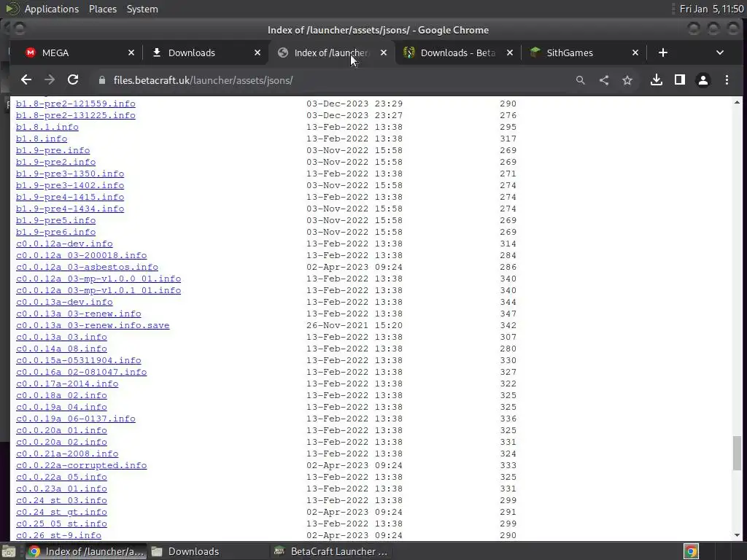Open c0.0.15a-05311904.info link
This screenshot has height=560, width=747.
[x=79, y=360]
